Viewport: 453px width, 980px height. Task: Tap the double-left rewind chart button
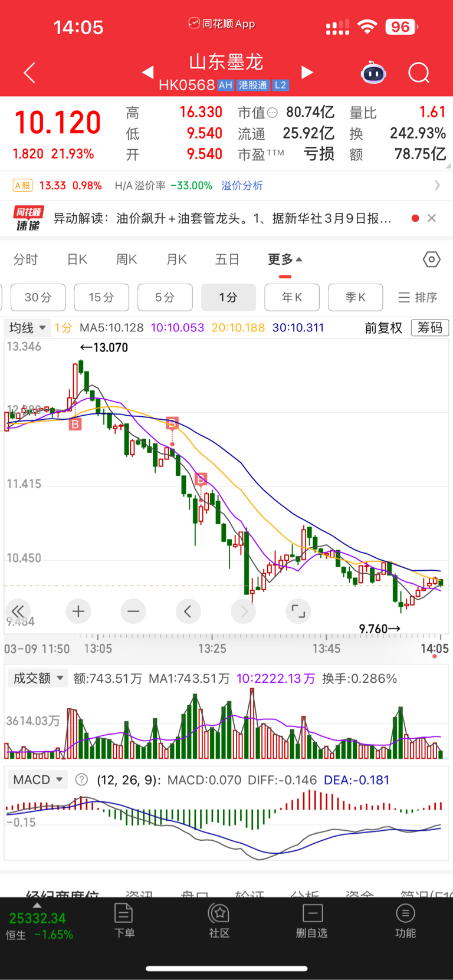pyautogui.click(x=18, y=611)
